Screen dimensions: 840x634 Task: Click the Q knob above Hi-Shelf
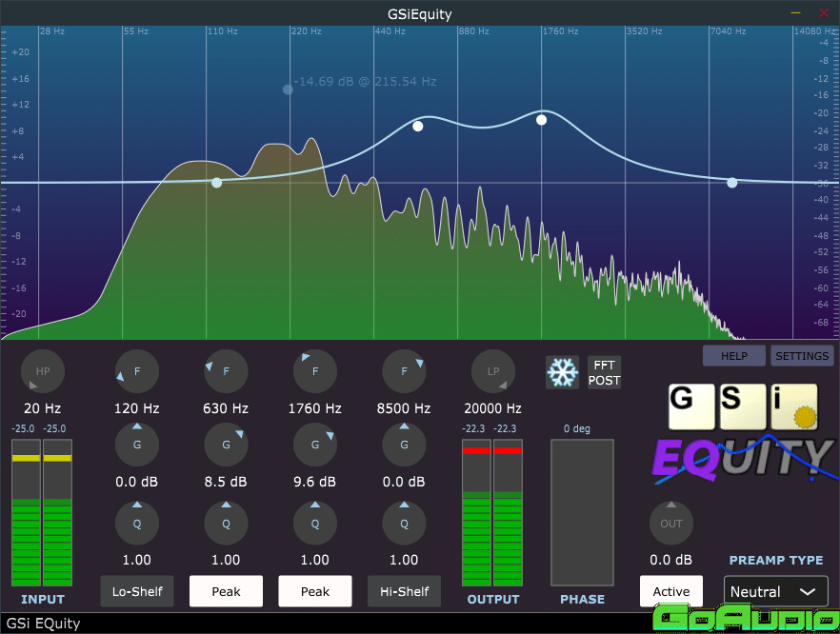(x=404, y=523)
